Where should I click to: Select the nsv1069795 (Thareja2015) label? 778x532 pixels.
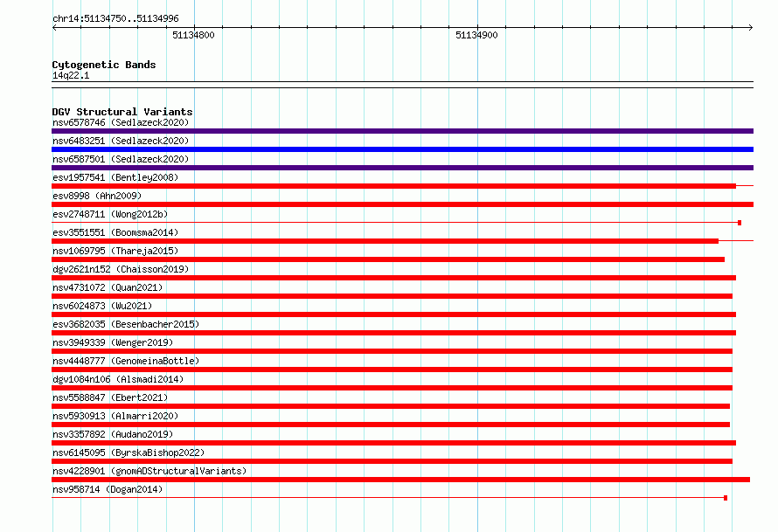point(115,251)
